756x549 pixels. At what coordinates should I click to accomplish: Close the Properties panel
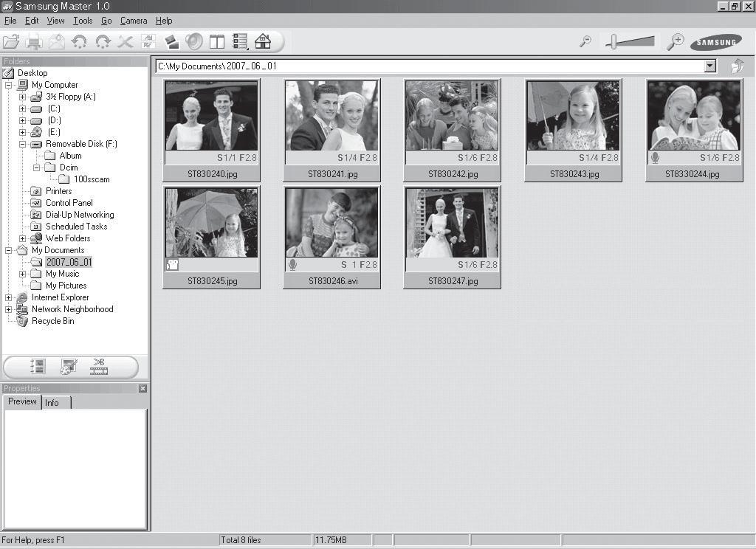pyautogui.click(x=142, y=388)
